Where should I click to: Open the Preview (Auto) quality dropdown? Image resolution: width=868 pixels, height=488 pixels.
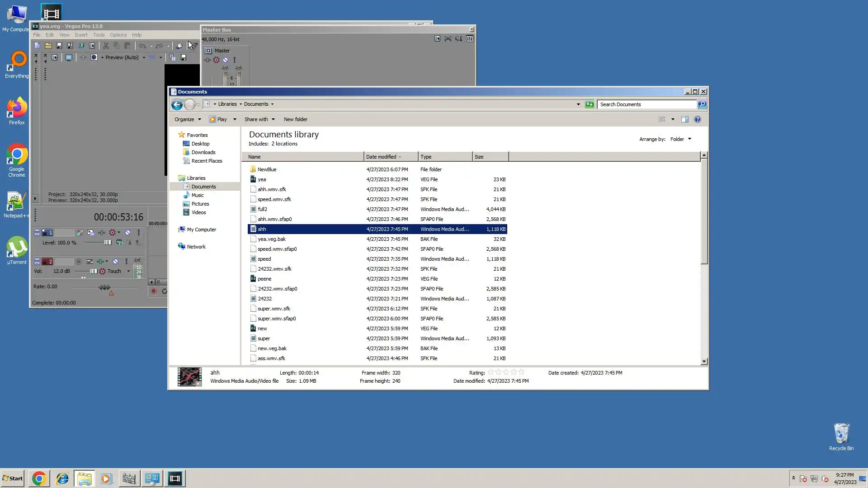[144, 58]
